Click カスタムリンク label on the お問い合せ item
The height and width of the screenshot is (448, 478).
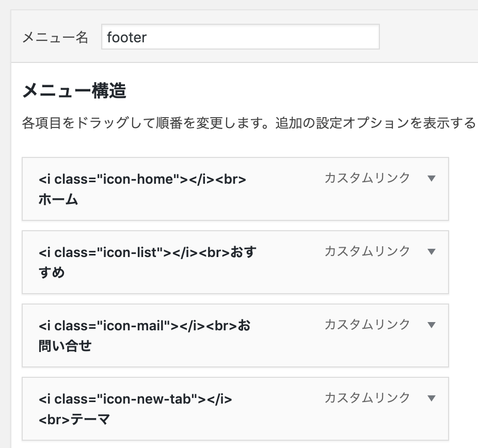click(x=368, y=325)
